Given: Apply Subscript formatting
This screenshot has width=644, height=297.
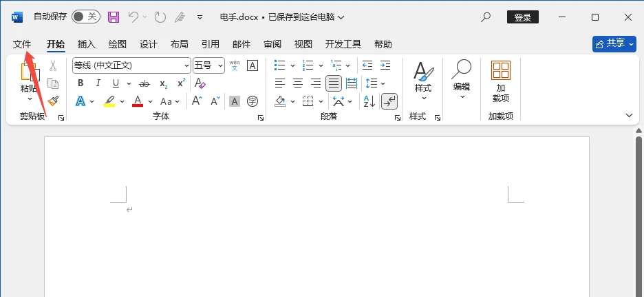Looking at the screenshot, I should 164,83.
